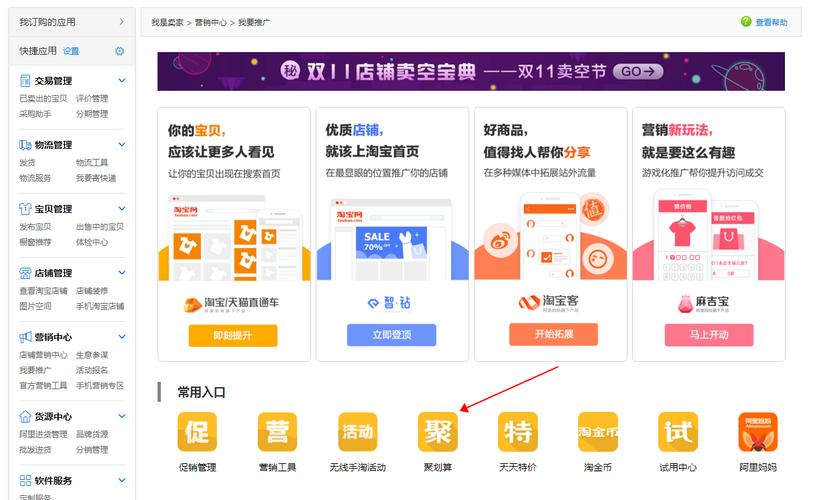Collapse the 营销中心 section chevron

click(122, 337)
